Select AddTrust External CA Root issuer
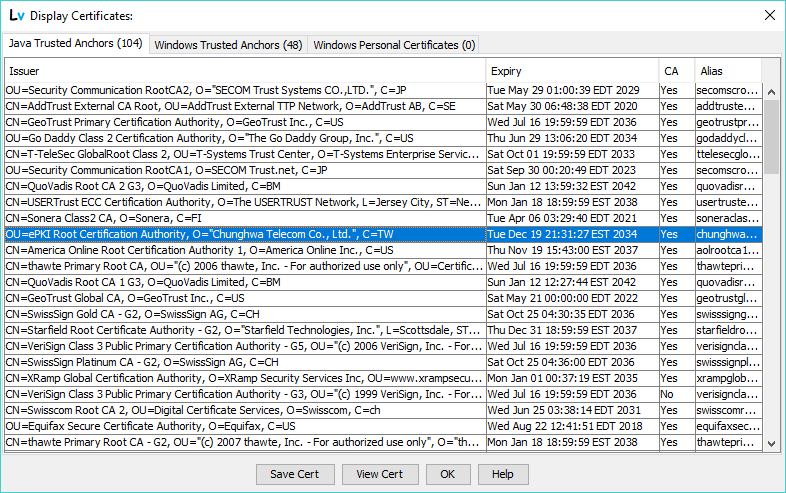Screen dimensions: 786x493 pos(245,106)
